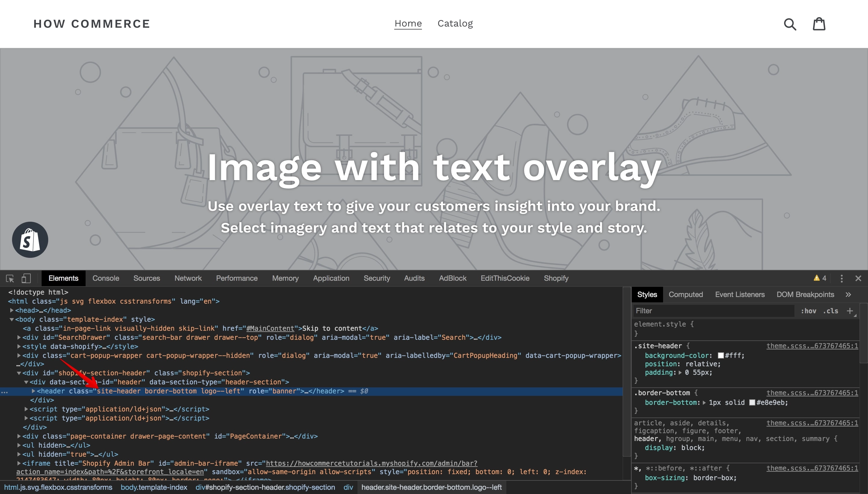Expand the admin-bar-iframe node
The width and height of the screenshot is (868, 494).
(19, 463)
